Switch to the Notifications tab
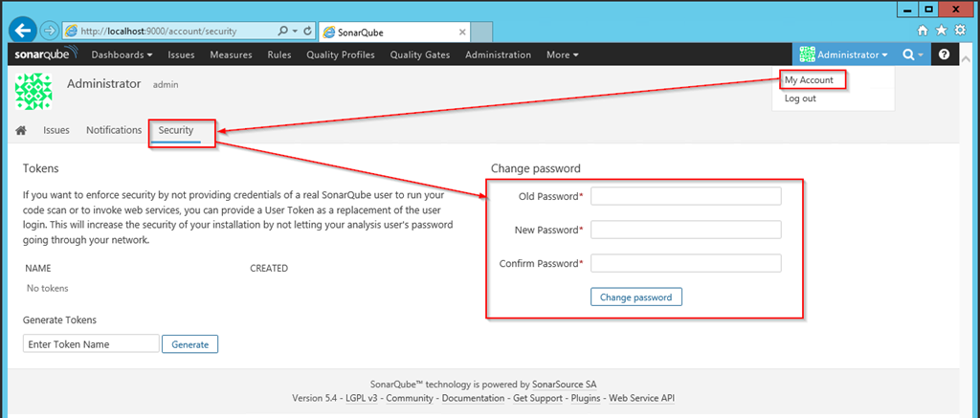Viewport: 980px width, 418px height. point(114,130)
